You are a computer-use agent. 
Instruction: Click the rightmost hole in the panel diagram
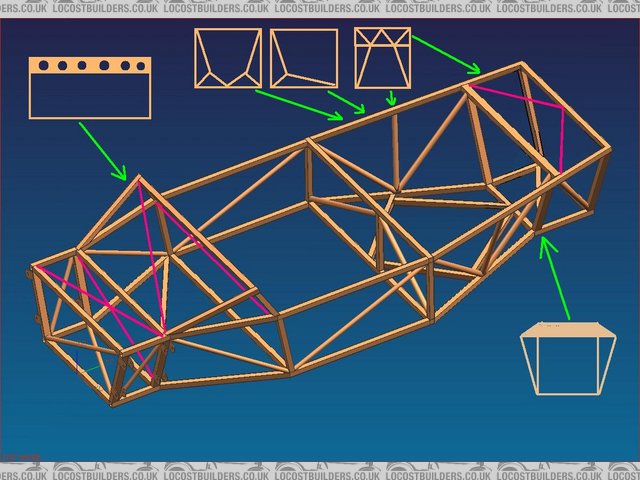point(141,66)
